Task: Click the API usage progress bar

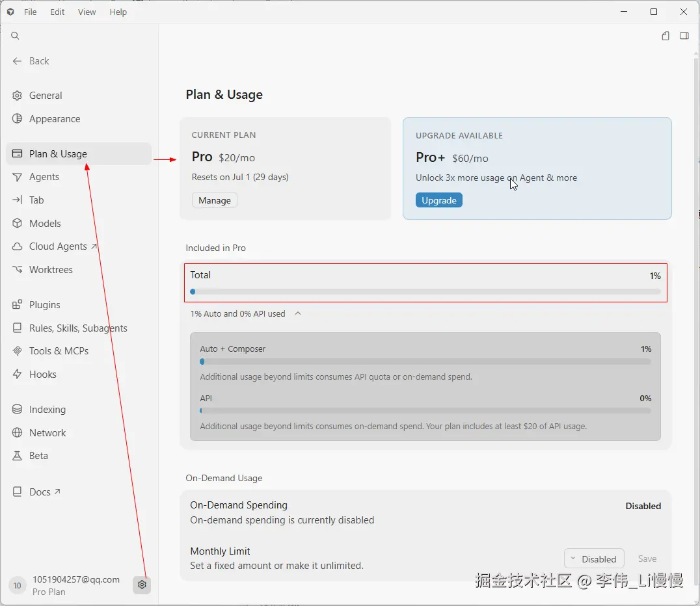Action: (425, 410)
